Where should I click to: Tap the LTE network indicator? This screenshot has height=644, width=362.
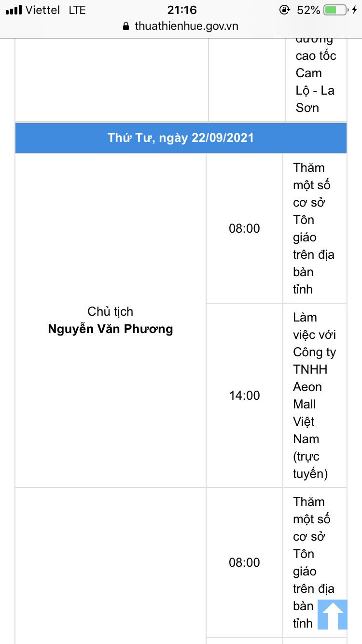[x=77, y=10]
